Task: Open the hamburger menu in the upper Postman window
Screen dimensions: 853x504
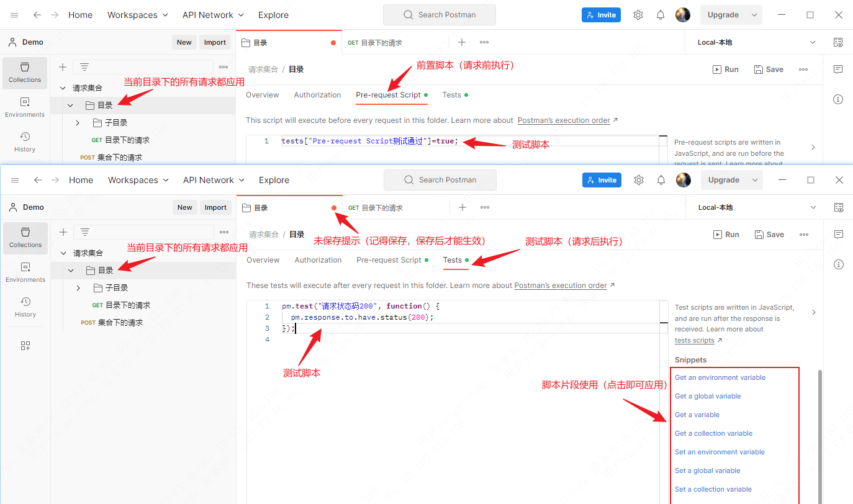Action: point(15,15)
